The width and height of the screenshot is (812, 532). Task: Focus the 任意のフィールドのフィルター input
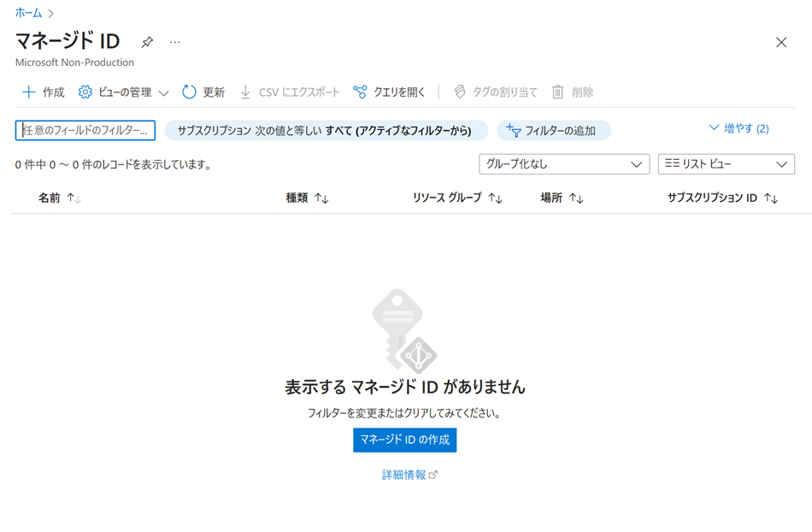coord(85,130)
